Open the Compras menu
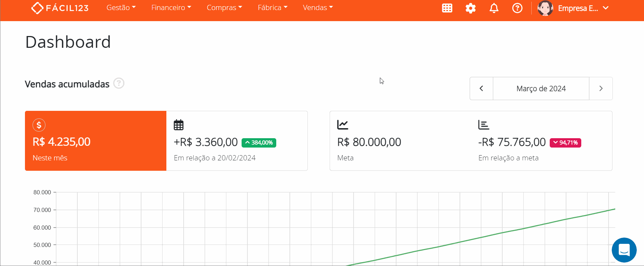 (224, 8)
